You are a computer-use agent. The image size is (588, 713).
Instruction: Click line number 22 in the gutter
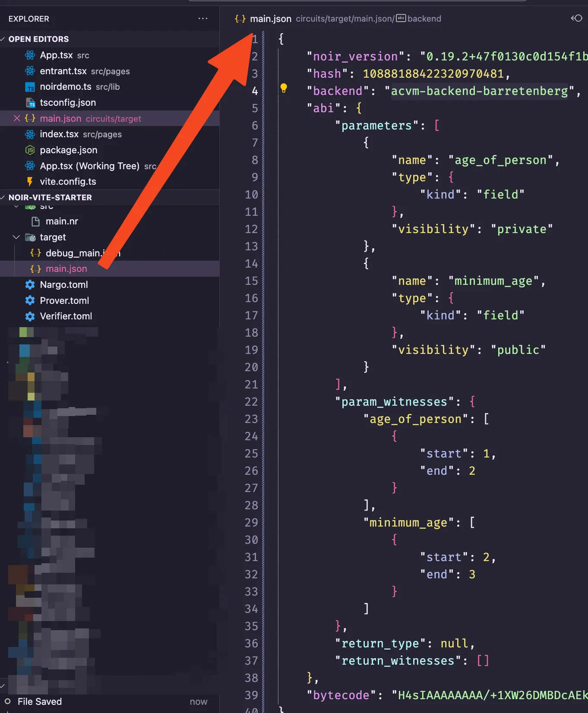point(251,402)
